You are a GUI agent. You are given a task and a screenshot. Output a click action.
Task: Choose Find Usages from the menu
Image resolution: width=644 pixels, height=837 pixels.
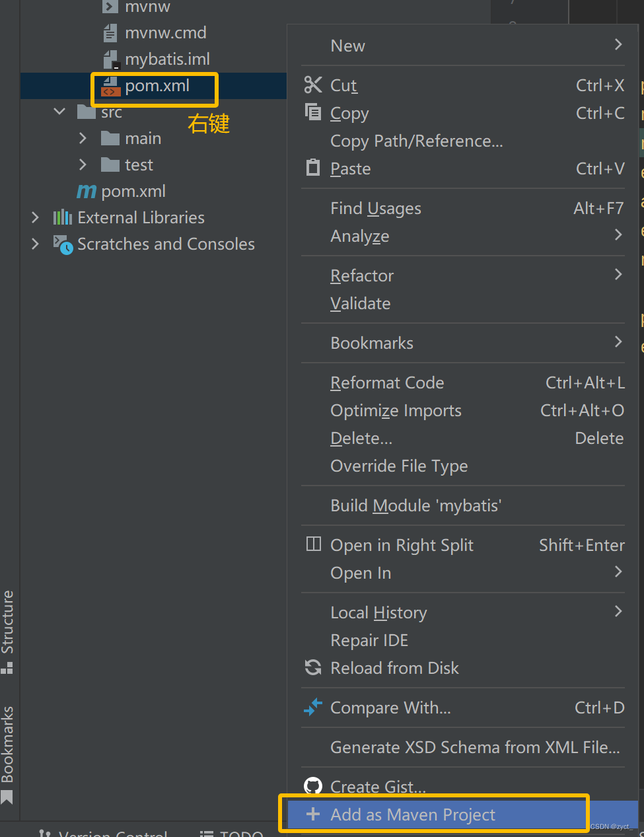pos(376,209)
